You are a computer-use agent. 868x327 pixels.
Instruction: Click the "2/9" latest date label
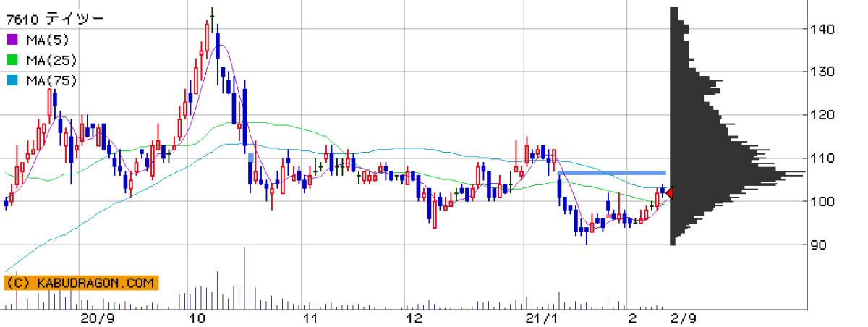pos(684,318)
